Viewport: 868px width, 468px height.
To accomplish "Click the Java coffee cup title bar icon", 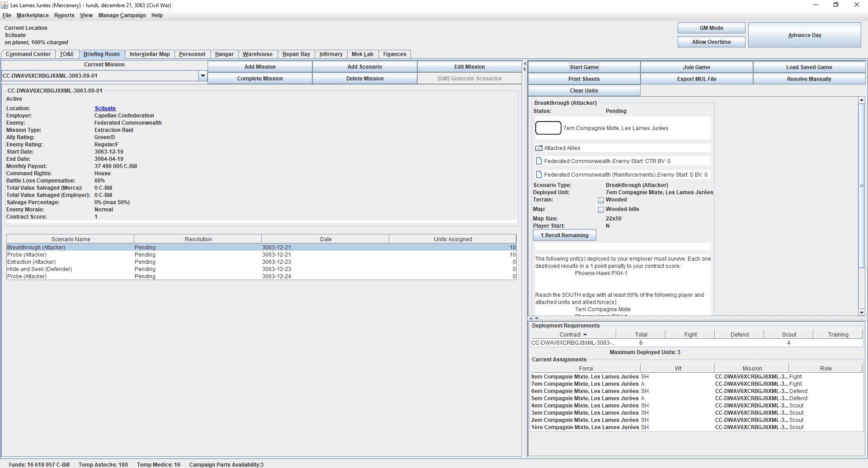I will tap(5, 5).
